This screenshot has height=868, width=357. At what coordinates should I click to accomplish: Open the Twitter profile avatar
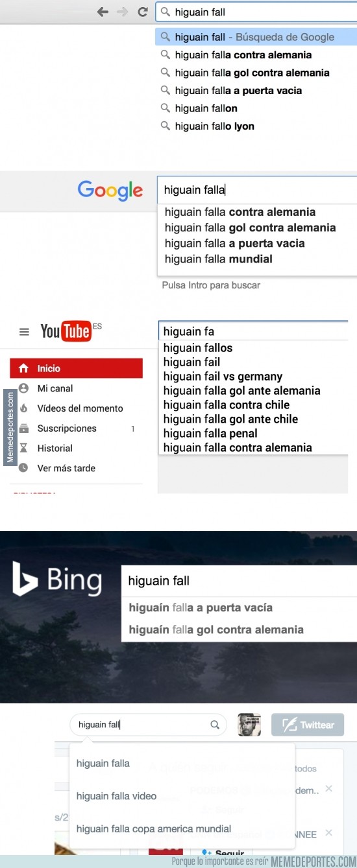pos(249,725)
